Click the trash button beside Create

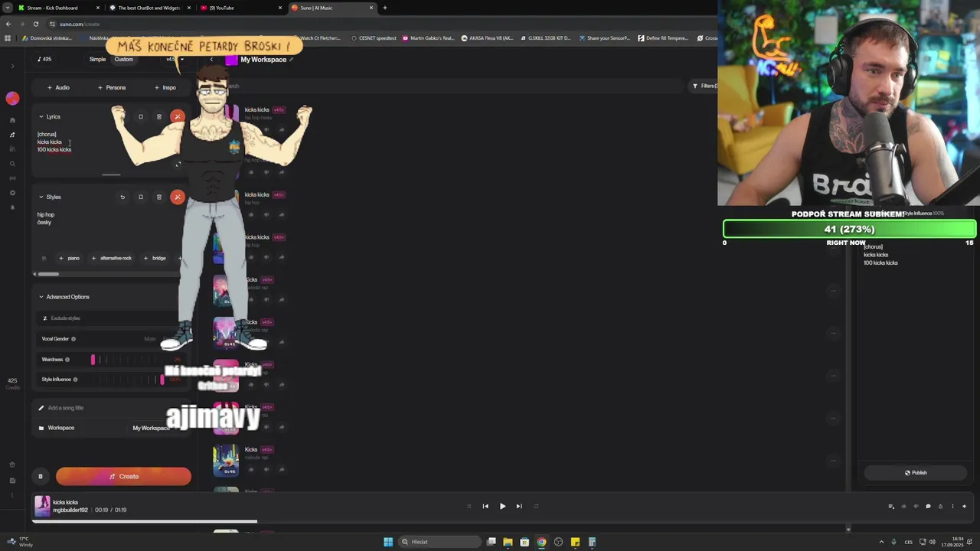coord(41,477)
